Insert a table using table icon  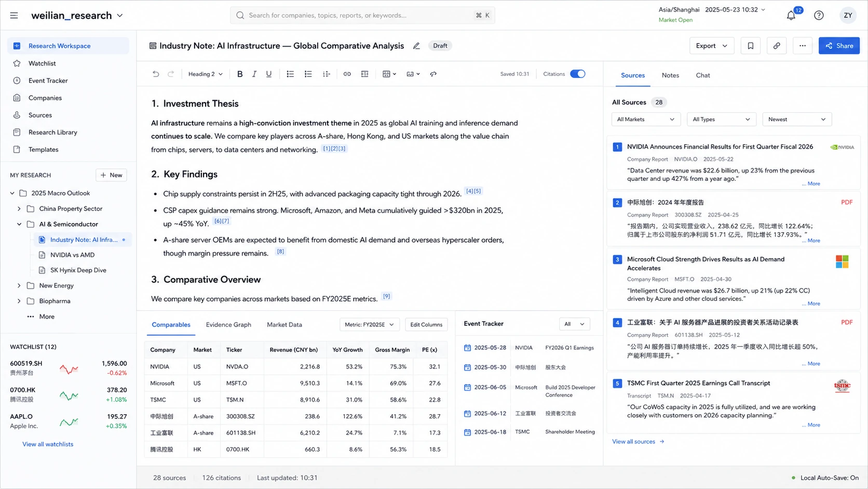pyautogui.click(x=389, y=74)
